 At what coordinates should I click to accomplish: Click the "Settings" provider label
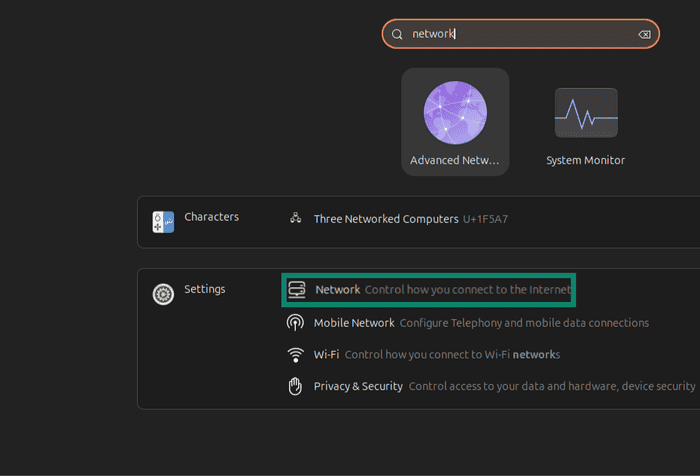[x=205, y=289]
